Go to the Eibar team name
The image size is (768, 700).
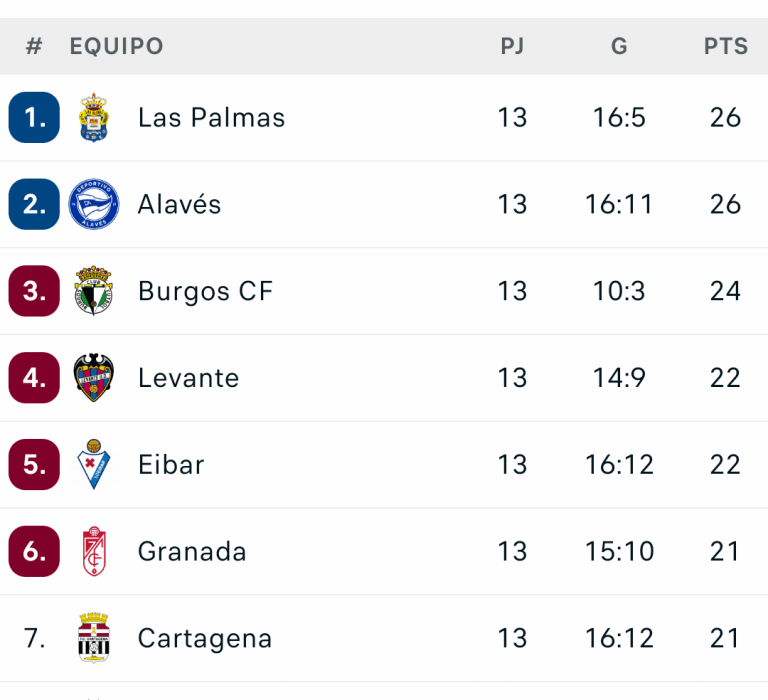click(171, 465)
